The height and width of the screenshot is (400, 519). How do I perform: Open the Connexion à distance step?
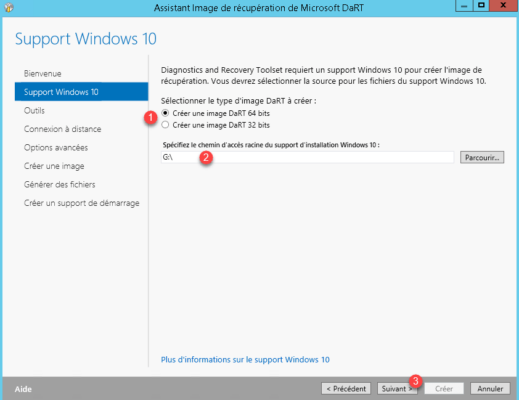point(62,129)
